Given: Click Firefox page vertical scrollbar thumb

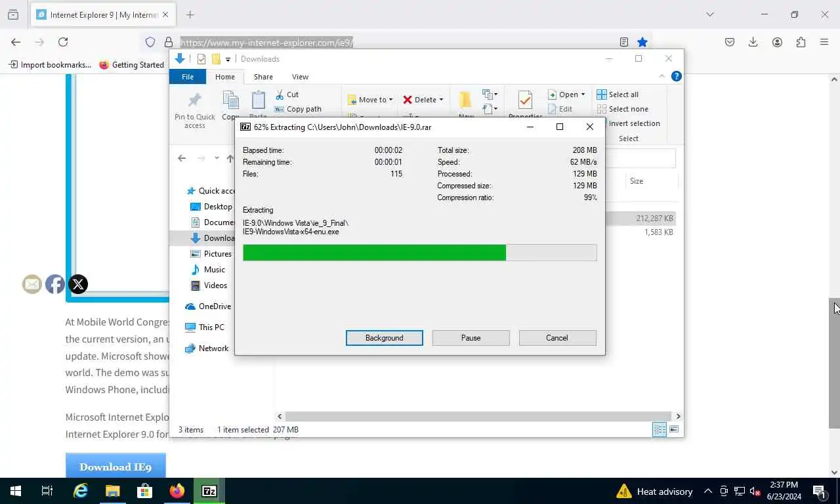Looking at the screenshot, I should click(x=834, y=364).
